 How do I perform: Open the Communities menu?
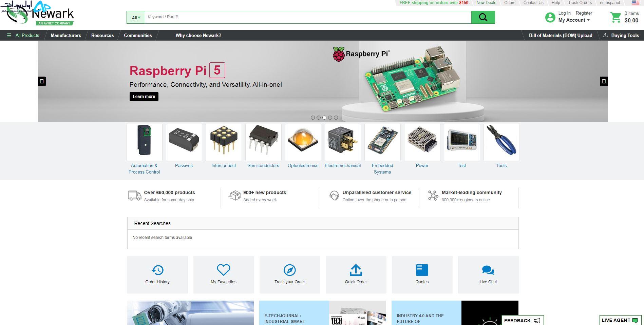coord(138,35)
